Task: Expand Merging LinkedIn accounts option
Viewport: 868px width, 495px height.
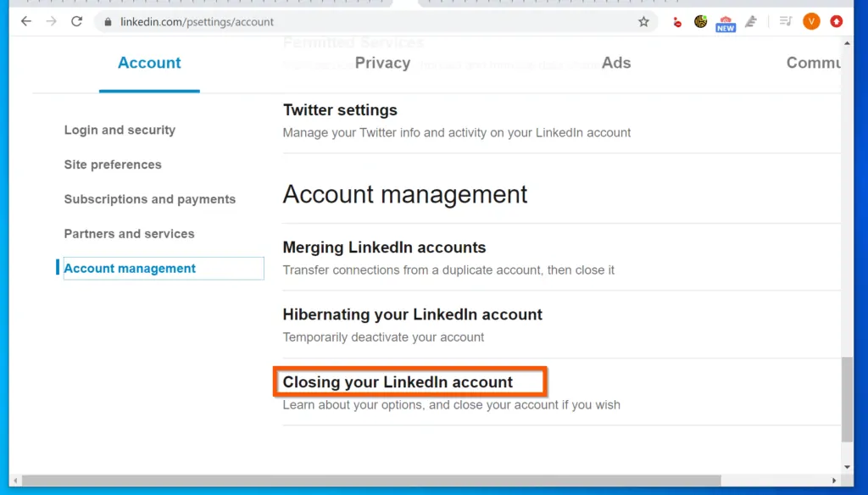Action: [x=384, y=247]
